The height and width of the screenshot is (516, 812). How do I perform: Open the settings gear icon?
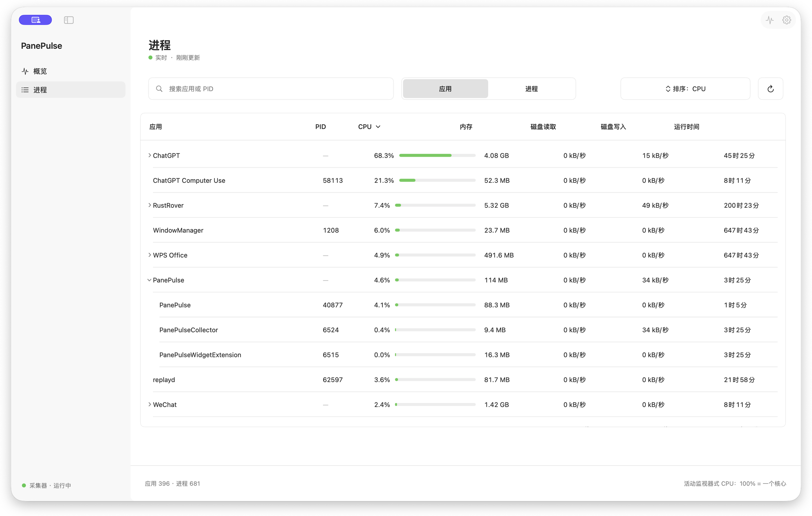tap(787, 20)
